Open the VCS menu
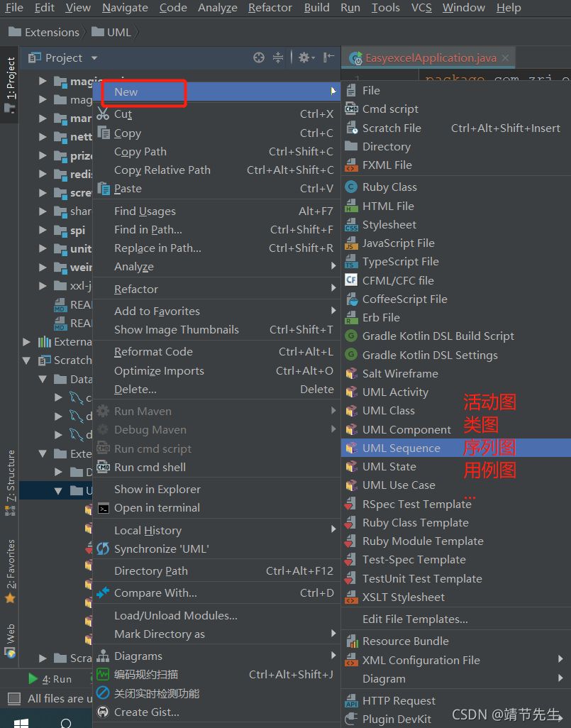571x728 pixels. tap(421, 8)
